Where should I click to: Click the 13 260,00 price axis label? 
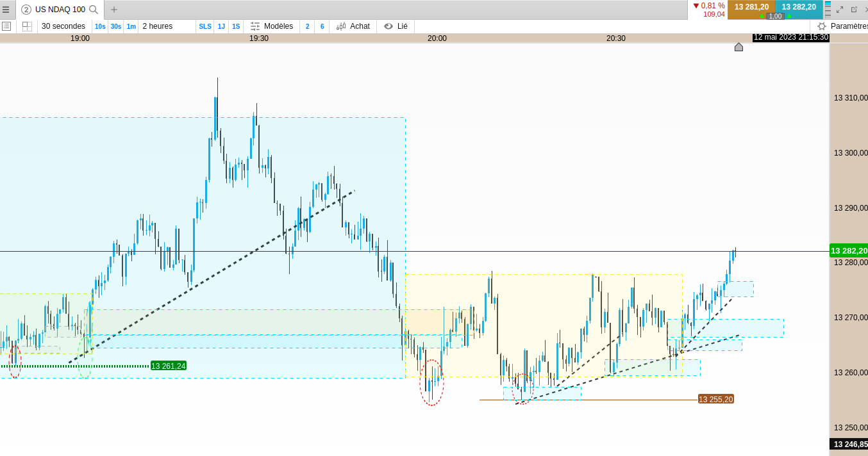coord(850,373)
